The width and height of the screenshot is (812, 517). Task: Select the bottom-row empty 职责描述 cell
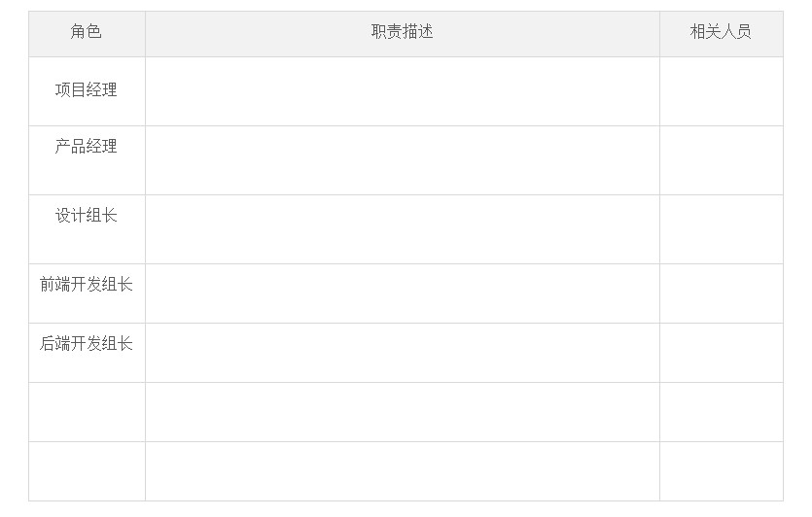click(x=402, y=471)
